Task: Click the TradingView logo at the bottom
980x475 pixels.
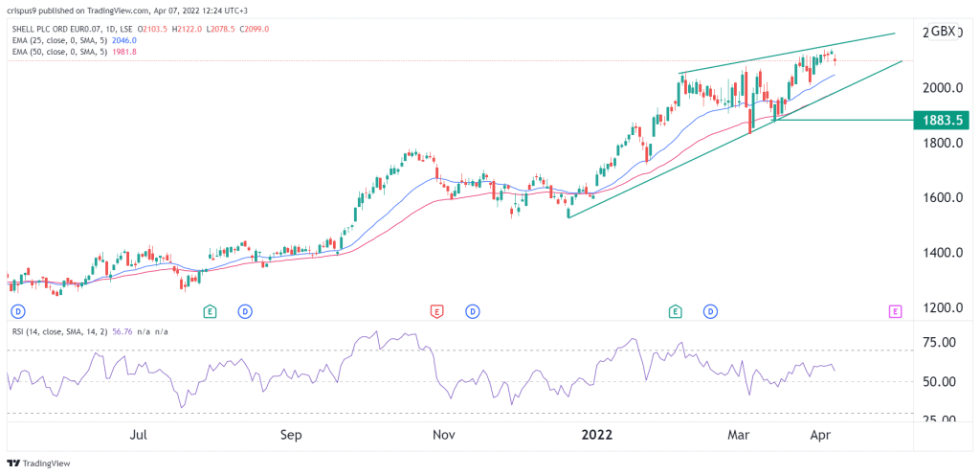Action: 38,464
